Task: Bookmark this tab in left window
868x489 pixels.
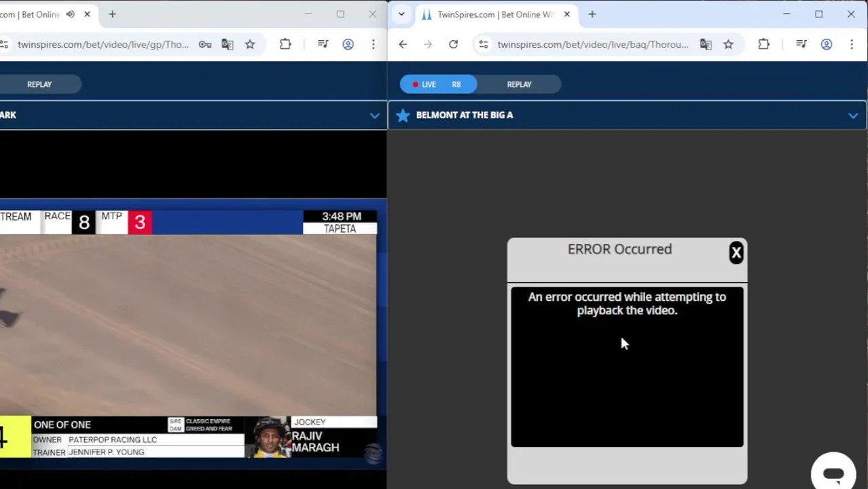Action: pyautogui.click(x=250, y=44)
